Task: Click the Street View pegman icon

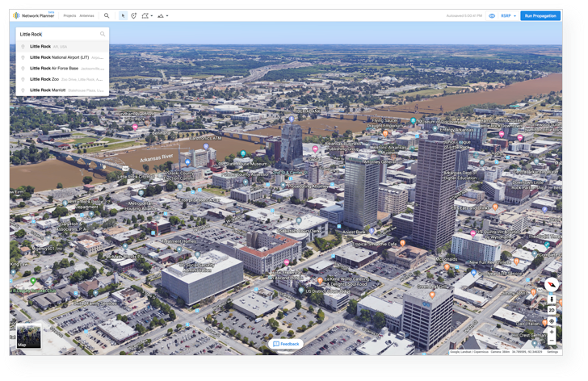Action: (552, 299)
